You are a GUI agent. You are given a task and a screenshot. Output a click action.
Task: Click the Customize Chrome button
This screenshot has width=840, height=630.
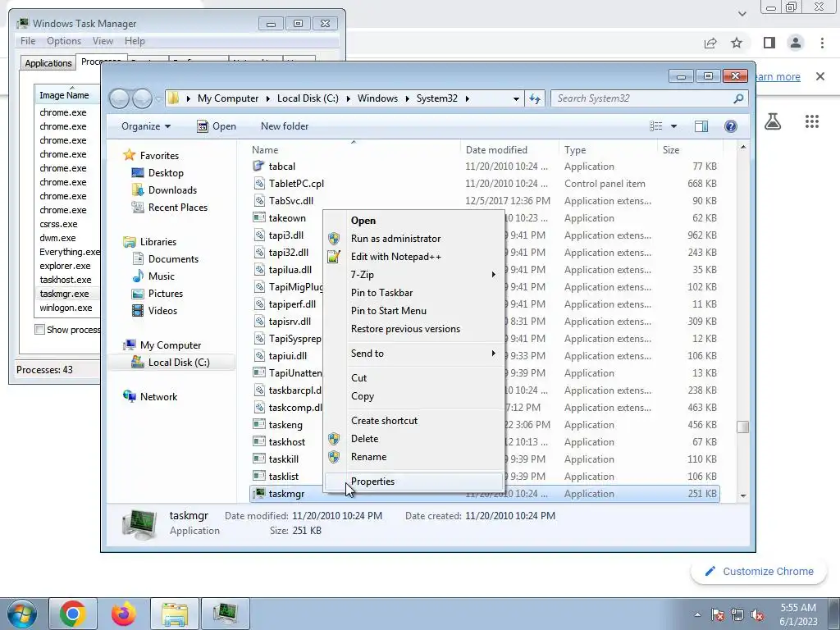coord(760,571)
